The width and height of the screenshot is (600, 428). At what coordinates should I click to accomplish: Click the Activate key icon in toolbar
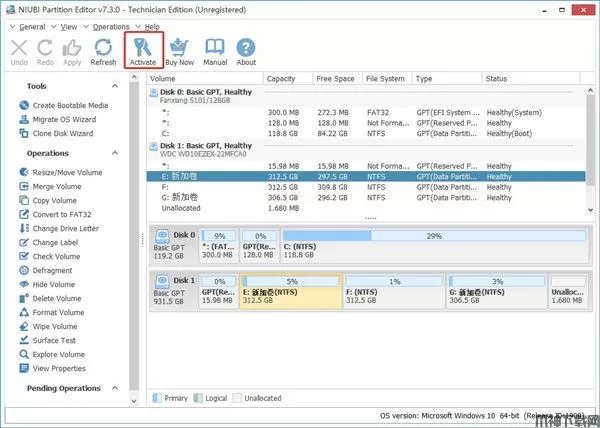click(142, 47)
